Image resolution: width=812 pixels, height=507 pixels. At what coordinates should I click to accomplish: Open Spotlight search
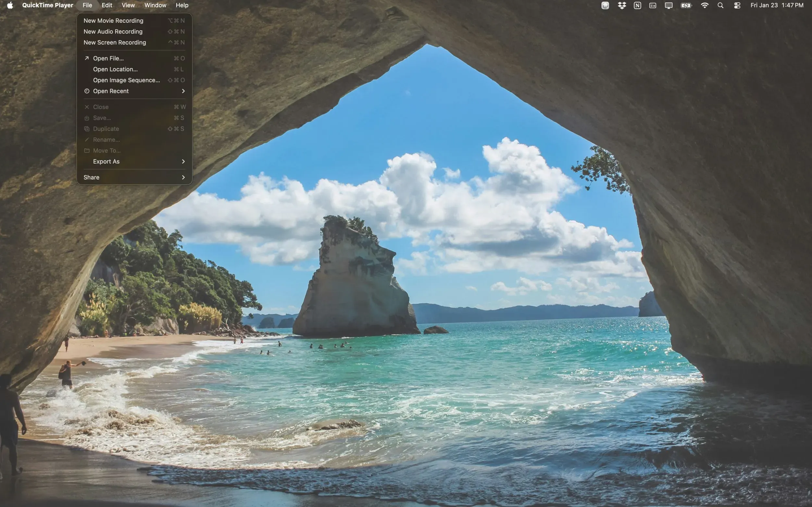coord(720,5)
